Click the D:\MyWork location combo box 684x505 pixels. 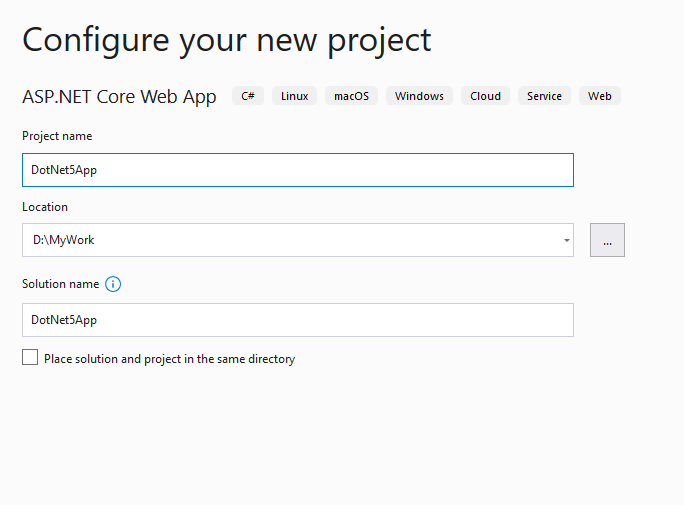[298, 240]
